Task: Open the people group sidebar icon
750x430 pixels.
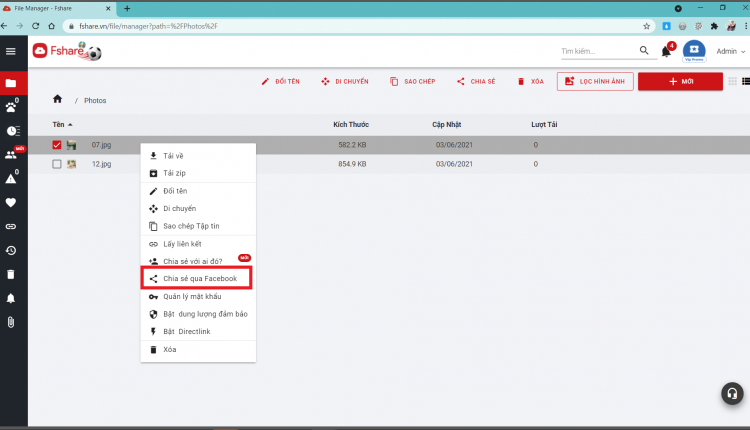Action: click(x=11, y=154)
